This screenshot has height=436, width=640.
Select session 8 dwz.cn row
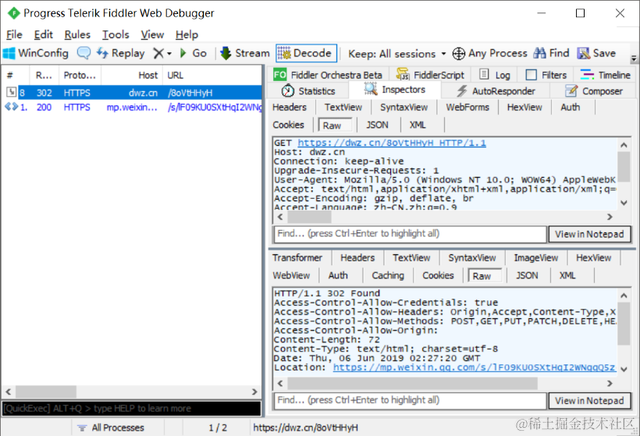(x=131, y=93)
